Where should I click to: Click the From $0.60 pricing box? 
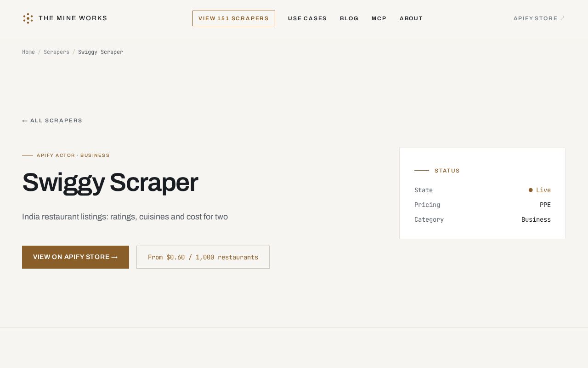click(203, 257)
